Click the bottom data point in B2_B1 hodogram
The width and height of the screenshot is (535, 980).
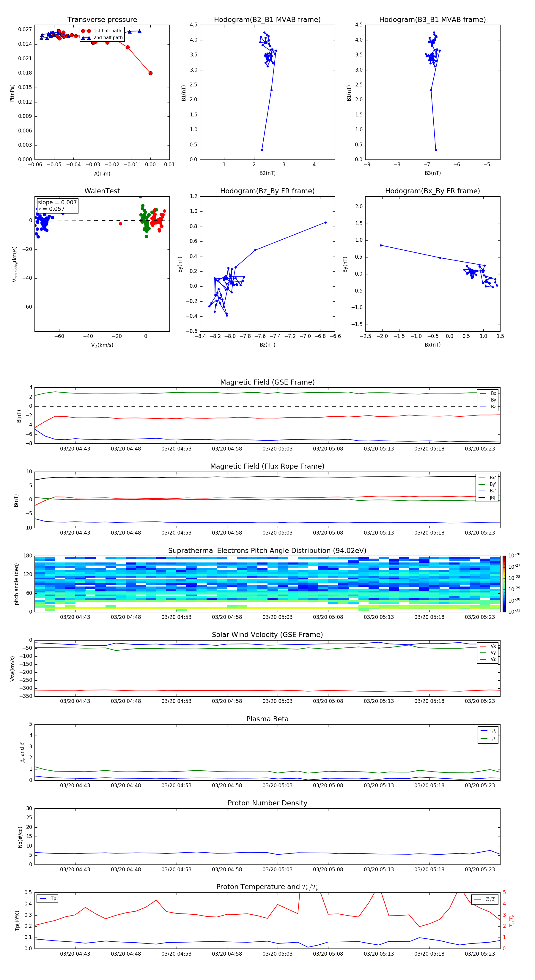(x=262, y=150)
